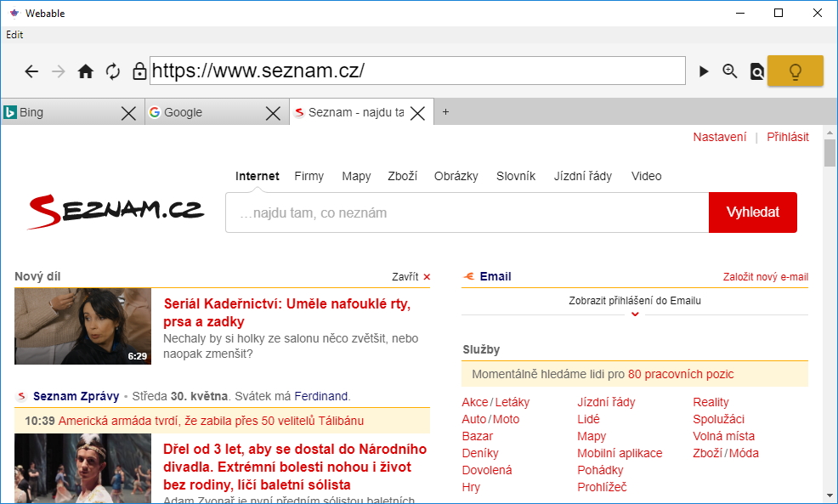Close the Seznam tab

click(x=417, y=113)
